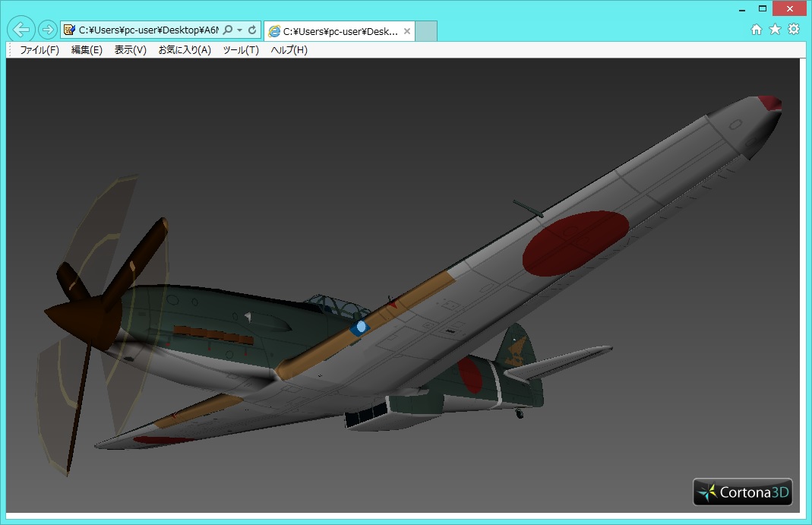812x525 pixels.
Task: Open the 表示(V) menu
Action: pyautogui.click(x=130, y=50)
